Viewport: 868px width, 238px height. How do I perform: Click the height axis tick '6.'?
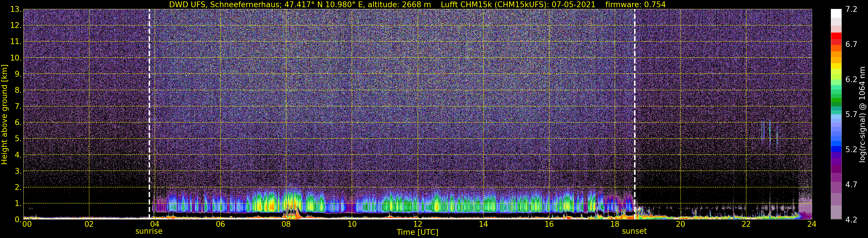tap(18, 122)
